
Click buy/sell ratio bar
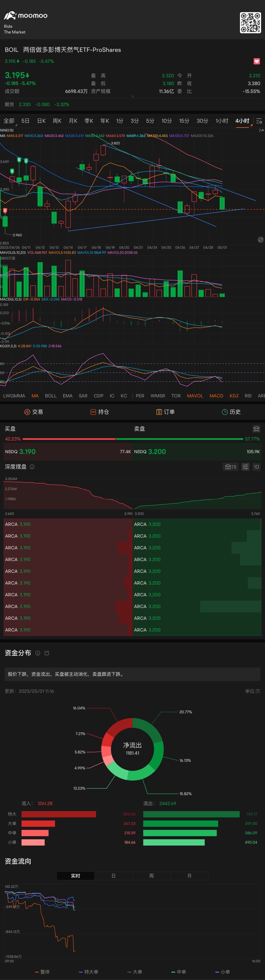pyautogui.click(x=132, y=439)
